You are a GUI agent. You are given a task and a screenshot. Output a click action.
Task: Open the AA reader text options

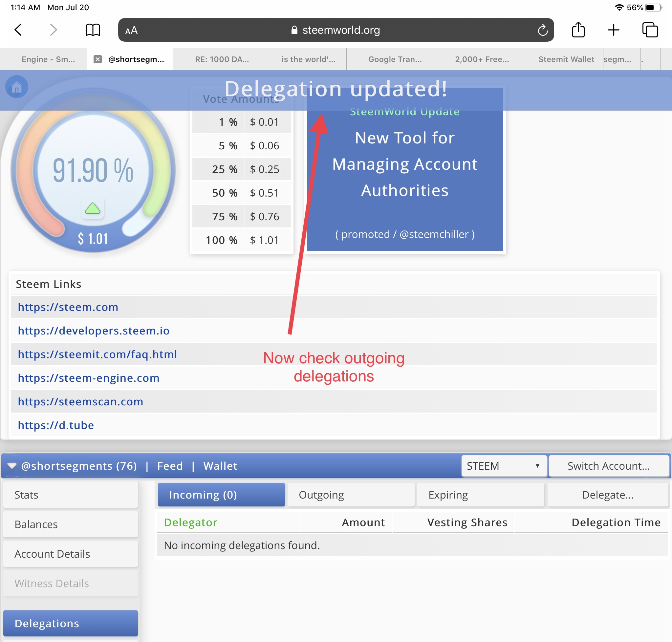(131, 31)
